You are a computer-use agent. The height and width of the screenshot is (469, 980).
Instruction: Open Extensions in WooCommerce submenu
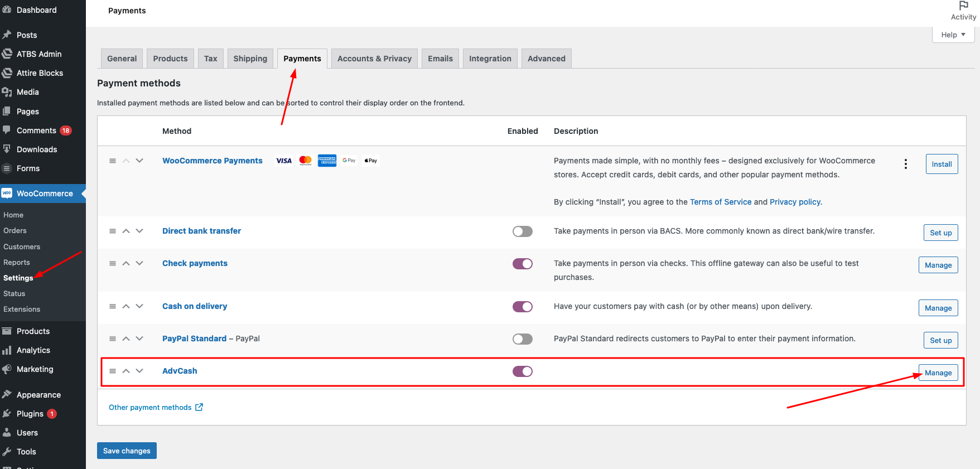point(22,309)
